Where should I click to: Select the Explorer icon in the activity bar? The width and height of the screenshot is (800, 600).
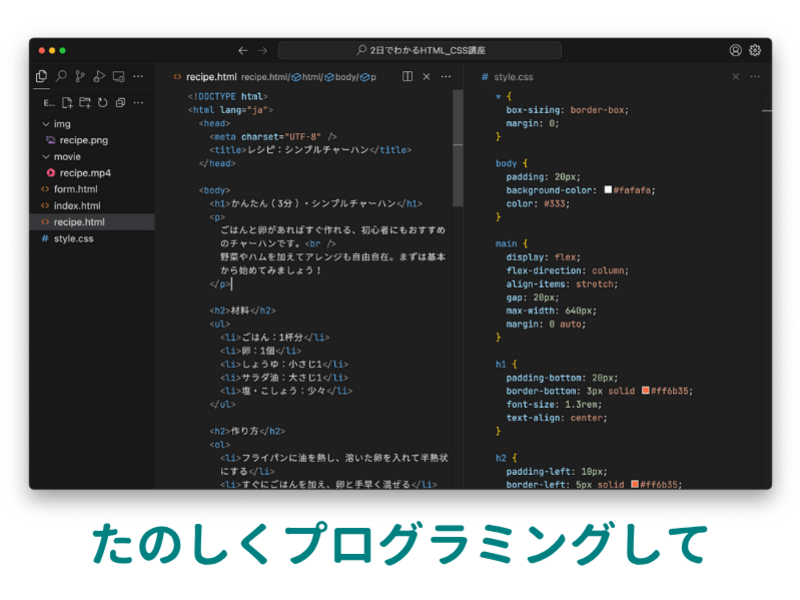pyautogui.click(x=43, y=75)
